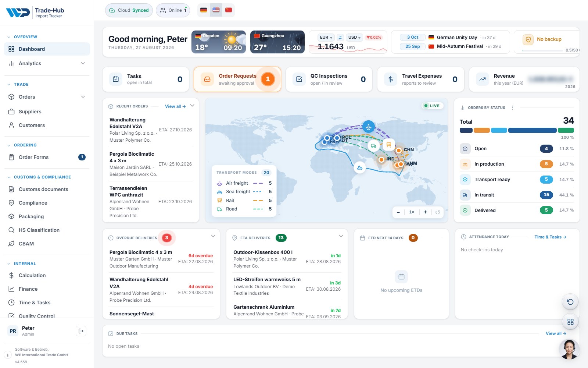The width and height of the screenshot is (588, 368).
Task: Open Customers in sidebar
Action: [47, 125]
